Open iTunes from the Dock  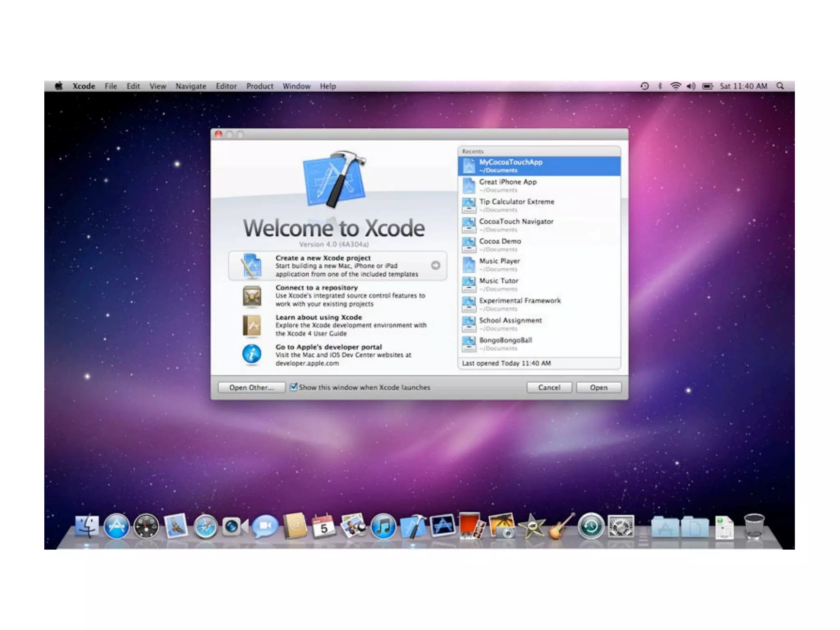383,526
